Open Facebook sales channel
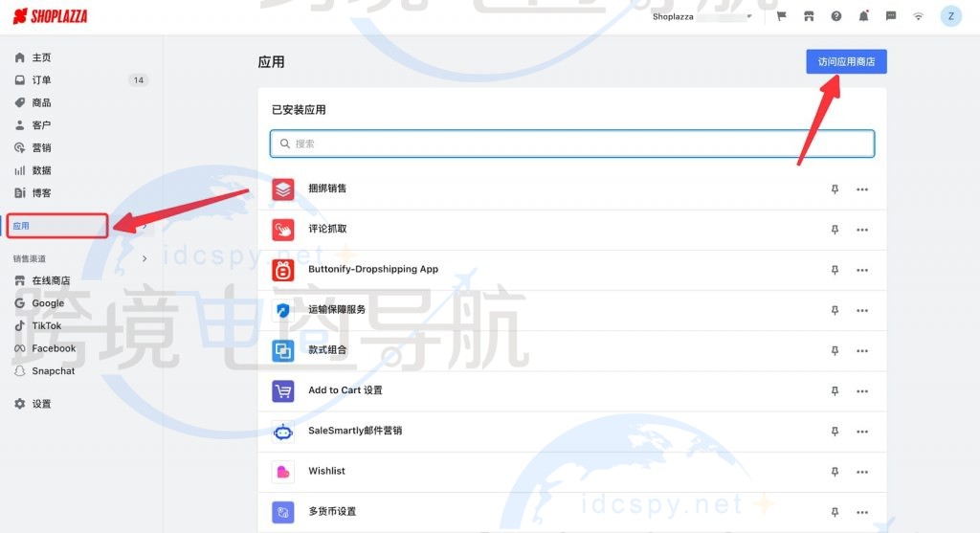 click(x=54, y=348)
